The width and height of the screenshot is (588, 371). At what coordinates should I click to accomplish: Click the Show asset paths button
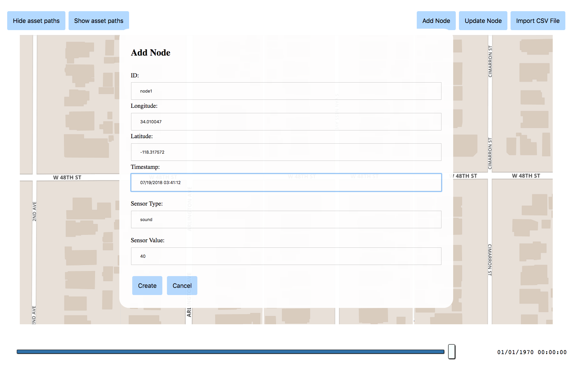(99, 21)
